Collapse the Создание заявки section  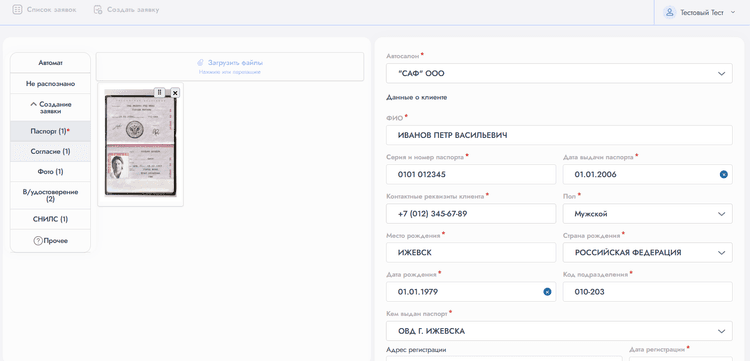pos(50,107)
